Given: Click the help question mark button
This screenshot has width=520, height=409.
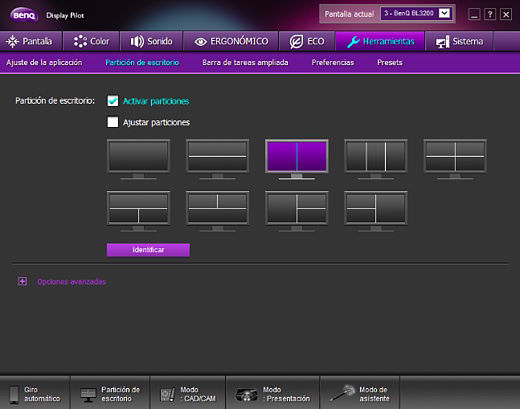Looking at the screenshot, I should click(490, 14).
